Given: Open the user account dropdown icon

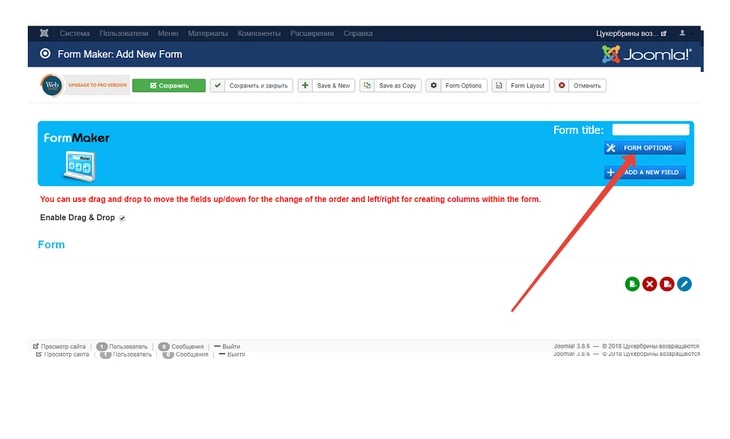Looking at the screenshot, I should point(683,33).
